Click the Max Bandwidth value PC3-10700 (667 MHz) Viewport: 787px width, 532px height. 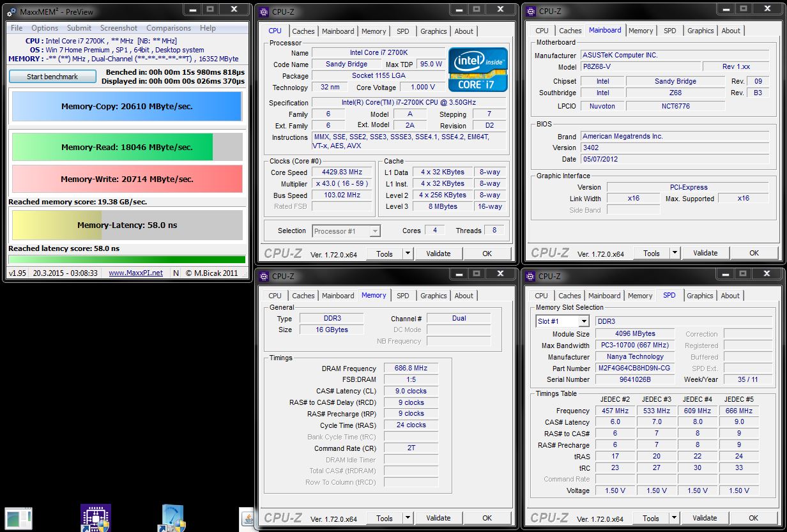(x=635, y=346)
